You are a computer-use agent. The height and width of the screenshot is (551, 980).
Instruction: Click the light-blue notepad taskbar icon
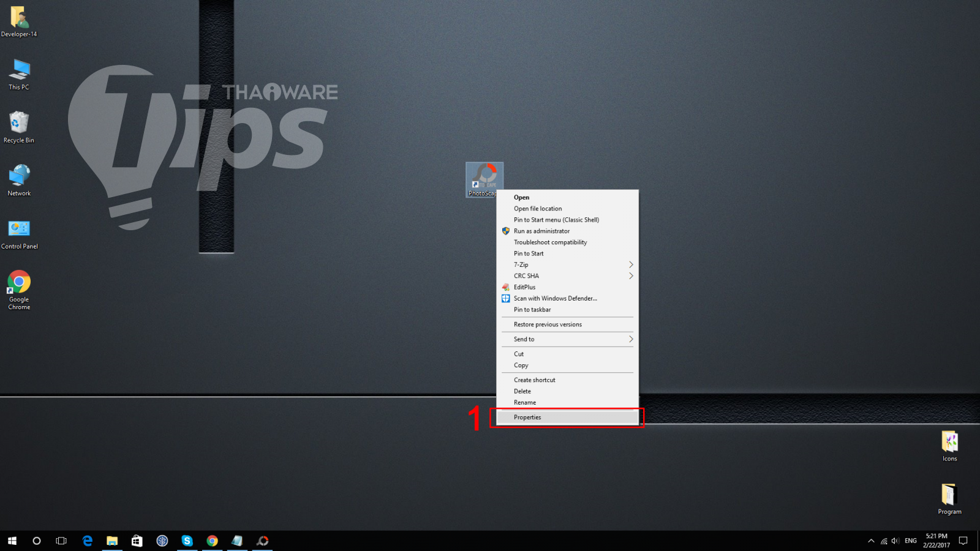point(237,541)
